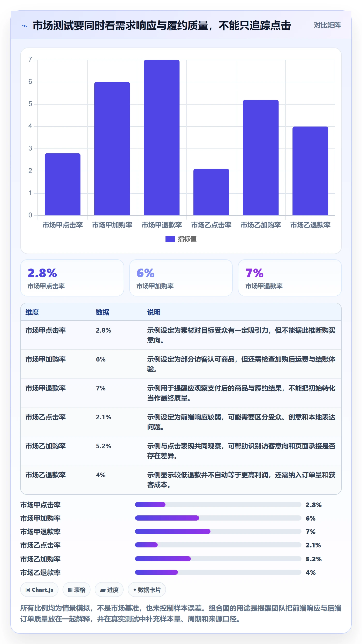Viewport: 362px width, 644px height.
Task: Click the 2.1% cell in the table
Action: (x=103, y=417)
